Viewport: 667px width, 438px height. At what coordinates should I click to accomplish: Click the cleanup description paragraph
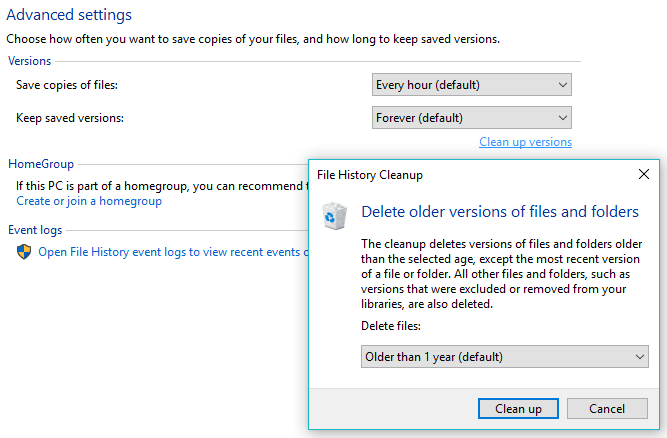502,274
